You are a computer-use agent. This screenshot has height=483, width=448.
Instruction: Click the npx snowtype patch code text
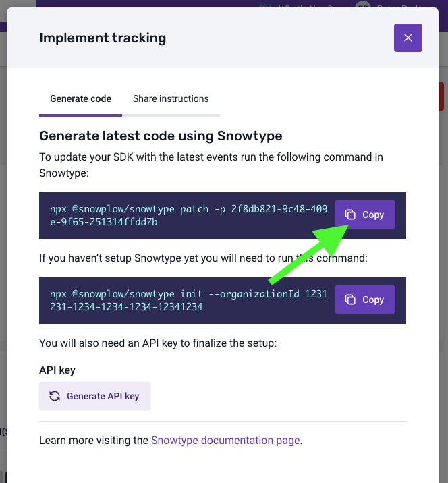188,215
